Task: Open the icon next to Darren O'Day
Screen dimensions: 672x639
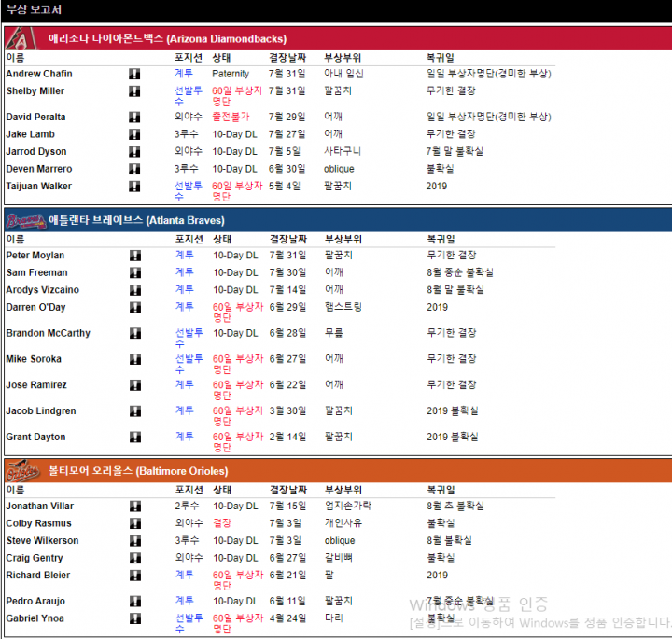Action: 135,308
